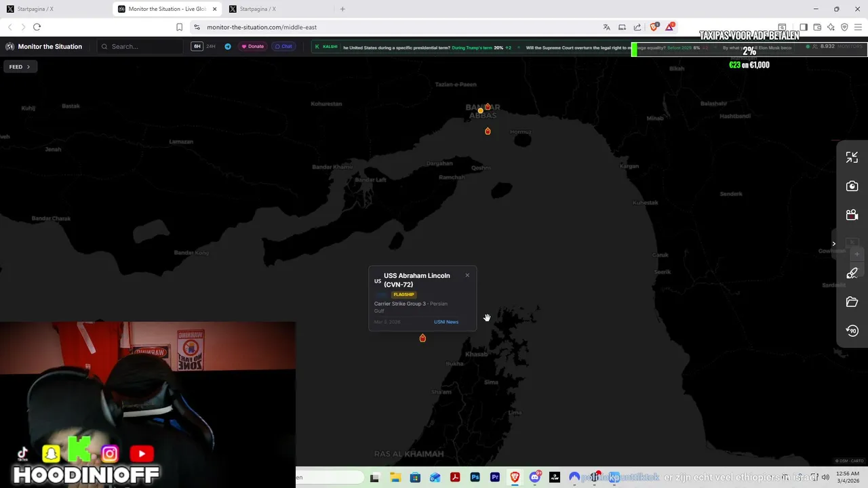Toggle the browser sidebar panel icon
Image resolution: width=868 pixels, height=488 pixels.
pos(803,27)
